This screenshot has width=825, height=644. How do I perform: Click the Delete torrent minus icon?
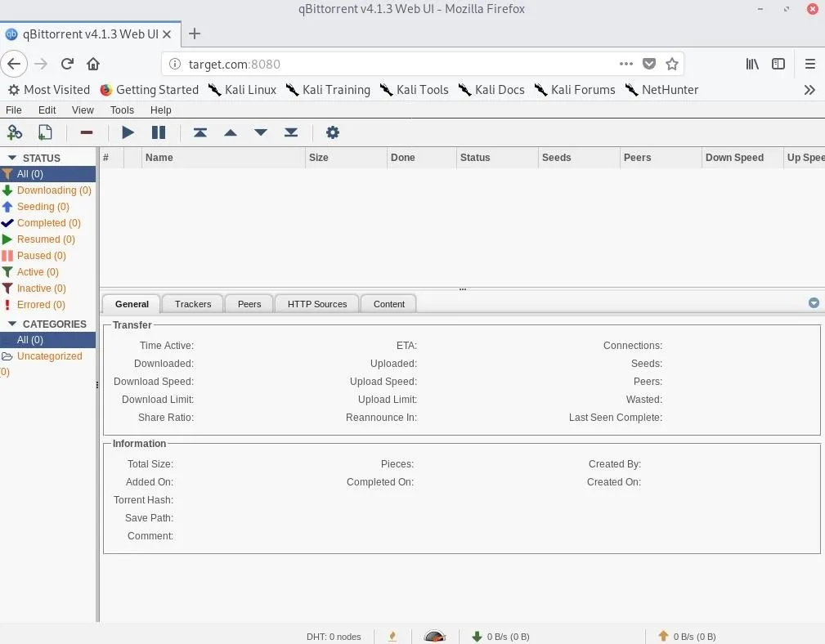tap(87, 132)
